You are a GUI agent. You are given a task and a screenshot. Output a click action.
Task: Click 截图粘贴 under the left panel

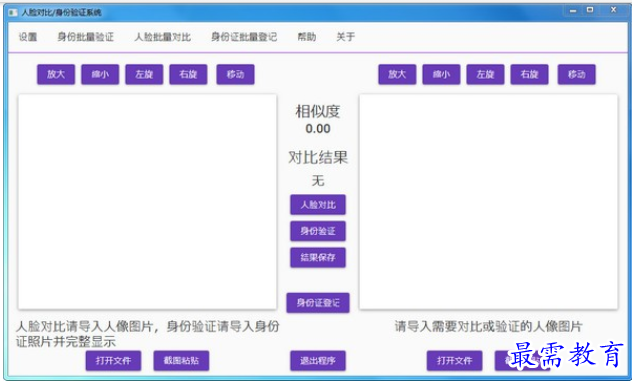[181, 361]
